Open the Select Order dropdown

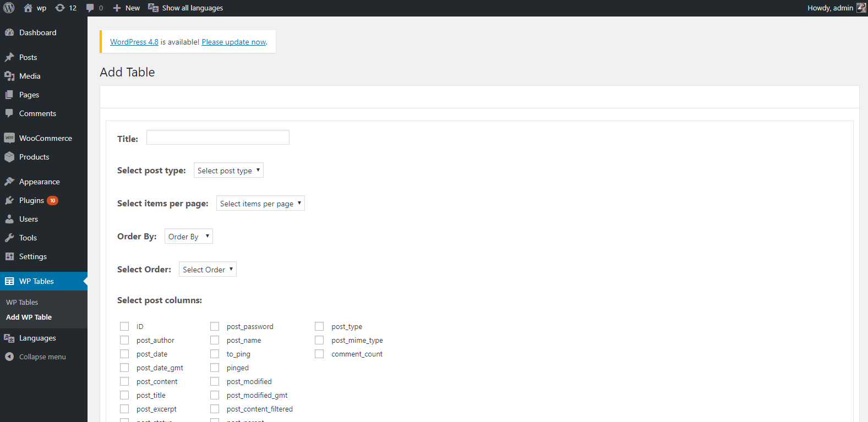click(x=208, y=270)
